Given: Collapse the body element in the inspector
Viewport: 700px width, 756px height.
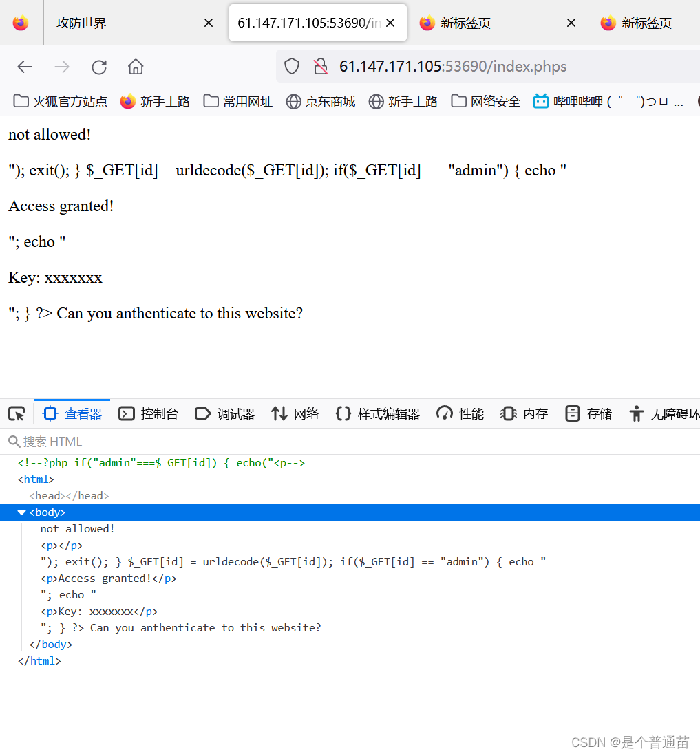Looking at the screenshot, I should (22, 512).
